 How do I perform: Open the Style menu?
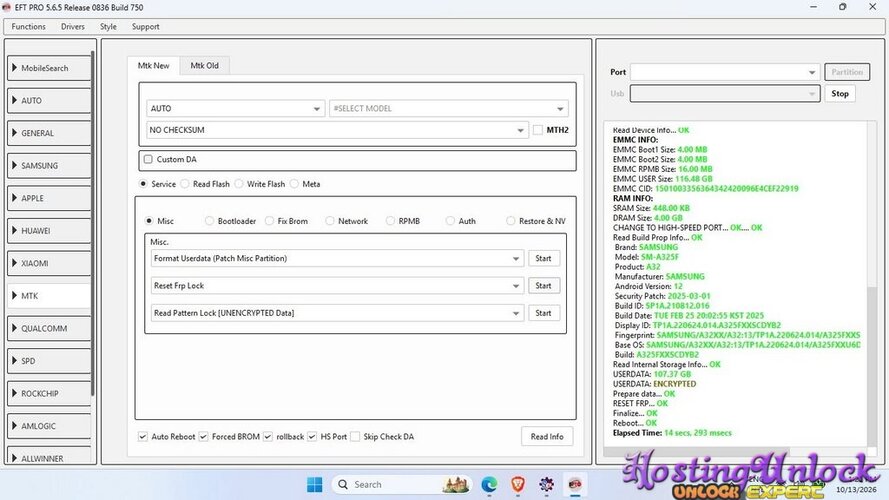click(x=108, y=27)
